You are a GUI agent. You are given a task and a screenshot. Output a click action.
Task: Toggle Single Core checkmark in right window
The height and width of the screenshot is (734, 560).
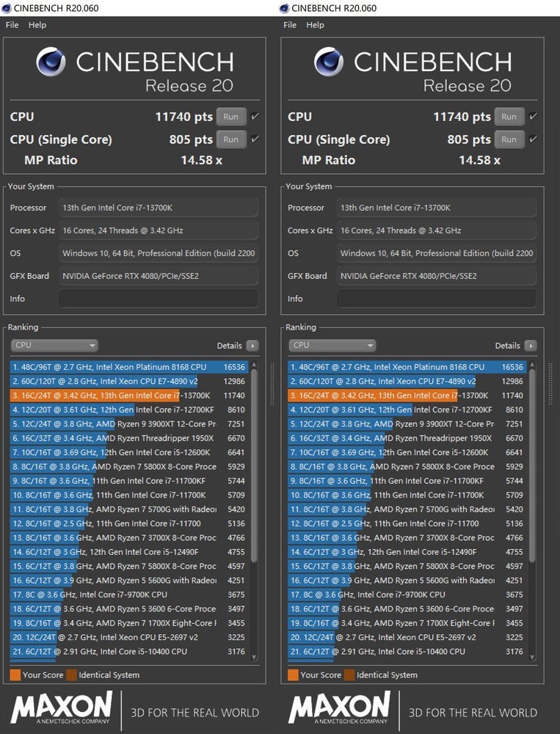click(x=533, y=139)
